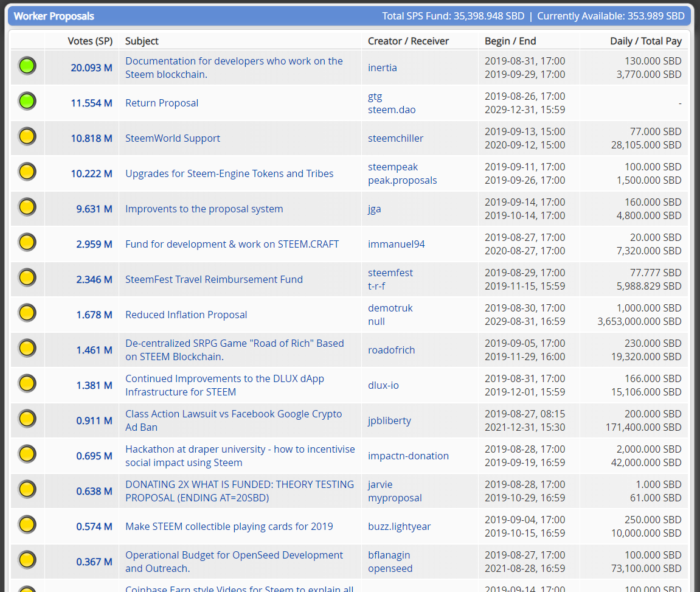This screenshot has width=700, height=592.
Task: Open receiver steem.dao account
Action: pos(392,110)
